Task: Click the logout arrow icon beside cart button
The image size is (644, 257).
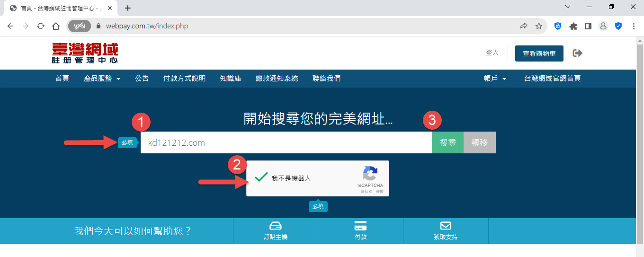Action: [577, 53]
